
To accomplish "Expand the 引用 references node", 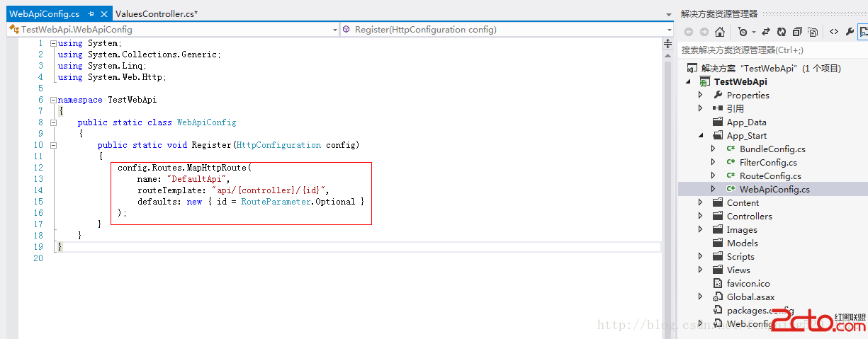I will (700, 108).
